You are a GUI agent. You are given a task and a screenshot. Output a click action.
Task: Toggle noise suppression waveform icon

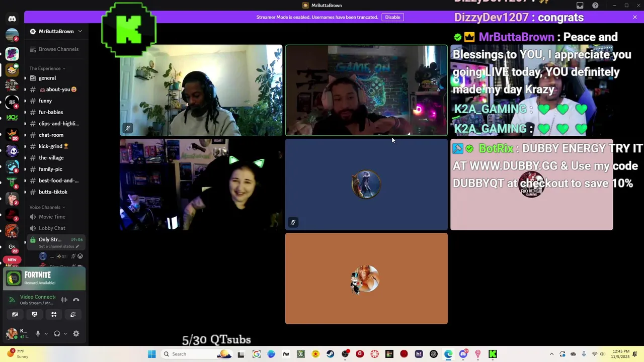click(64, 300)
